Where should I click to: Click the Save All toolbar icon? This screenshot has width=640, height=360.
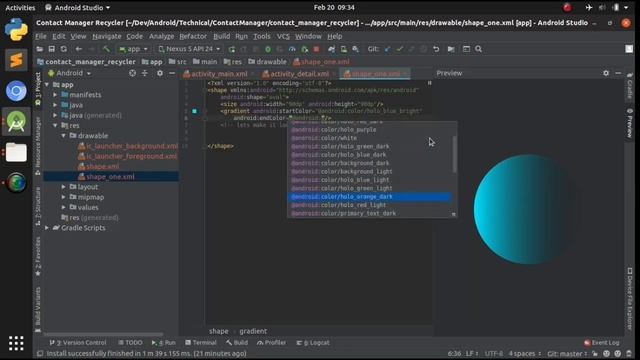(x=51, y=49)
